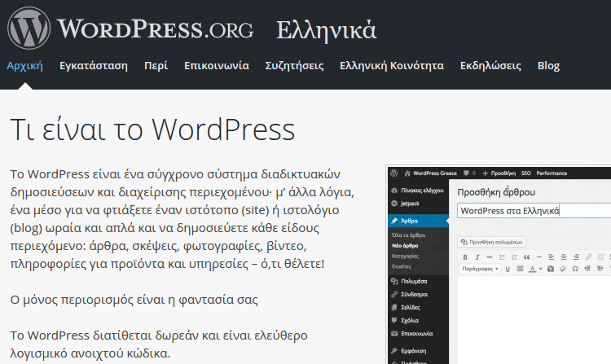Viewport: 611px width, 364px height.
Task: Click the Insert link icon
Action: click(x=588, y=257)
